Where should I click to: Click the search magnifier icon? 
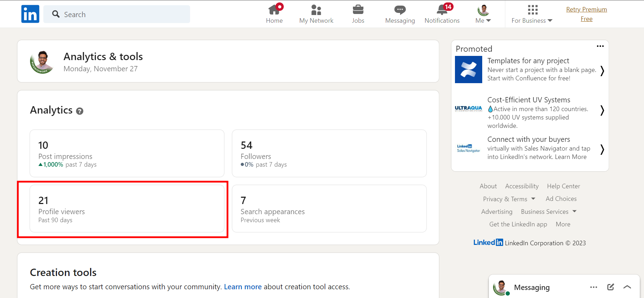click(56, 14)
